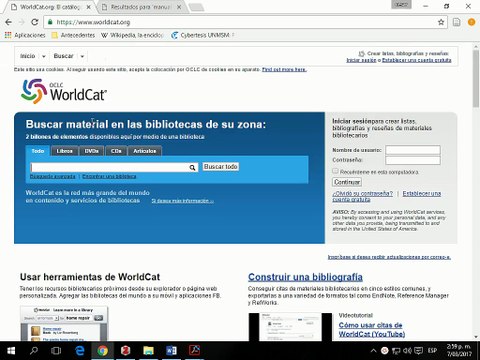The image size is (480, 360).
Task: Open the page extension icon beside star
Action: click(x=456, y=22)
